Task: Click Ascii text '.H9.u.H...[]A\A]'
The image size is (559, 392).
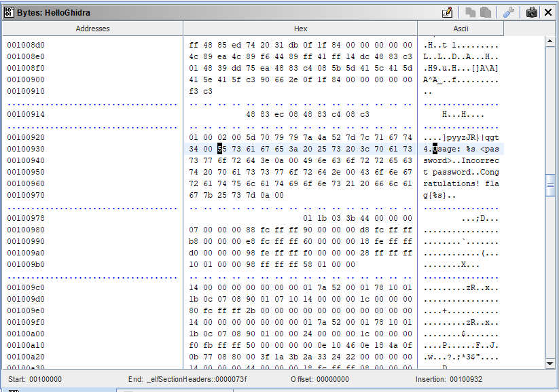Action: click(461, 68)
